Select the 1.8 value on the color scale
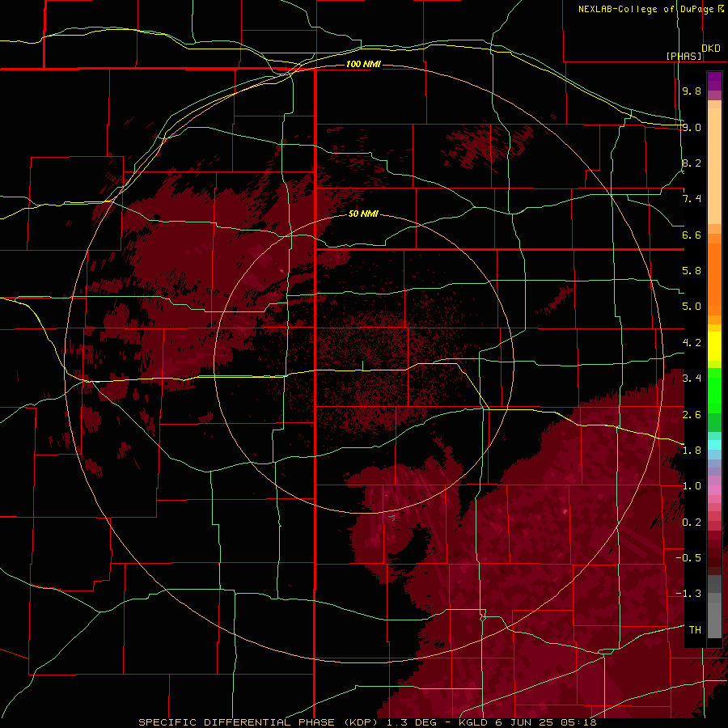This screenshot has height=728, width=728. tap(692, 451)
